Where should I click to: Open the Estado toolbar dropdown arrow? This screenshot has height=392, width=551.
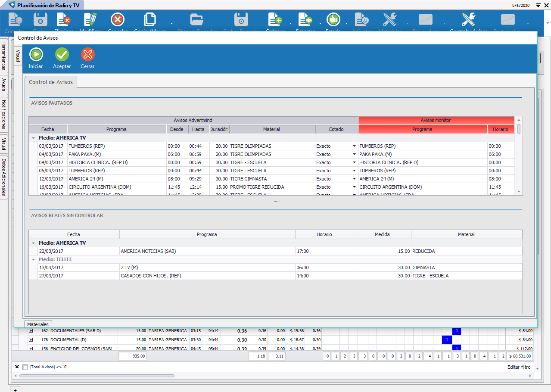pyautogui.click(x=346, y=23)
